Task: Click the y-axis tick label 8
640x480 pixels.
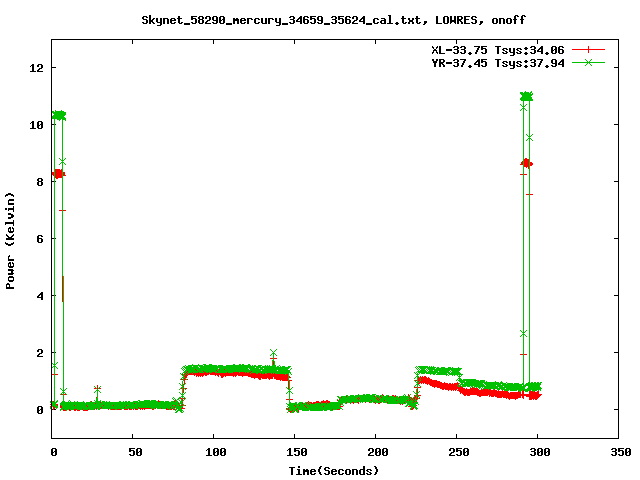Action: click(40, 182)
